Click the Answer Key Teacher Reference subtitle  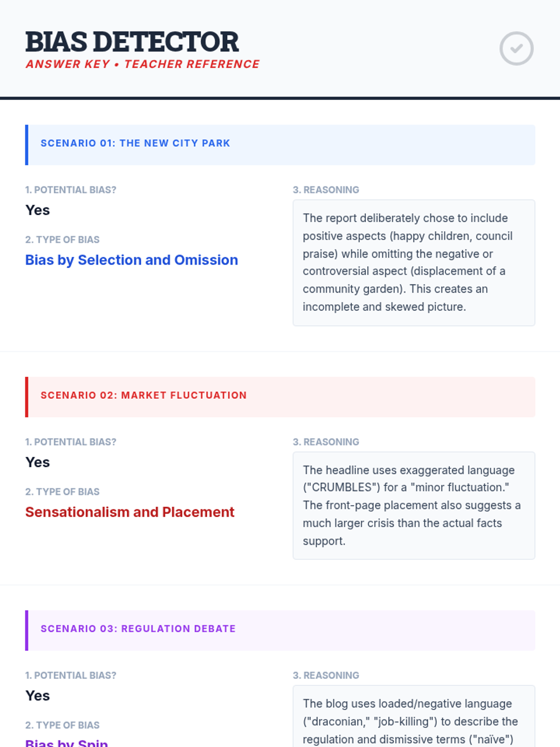(142, 64)
